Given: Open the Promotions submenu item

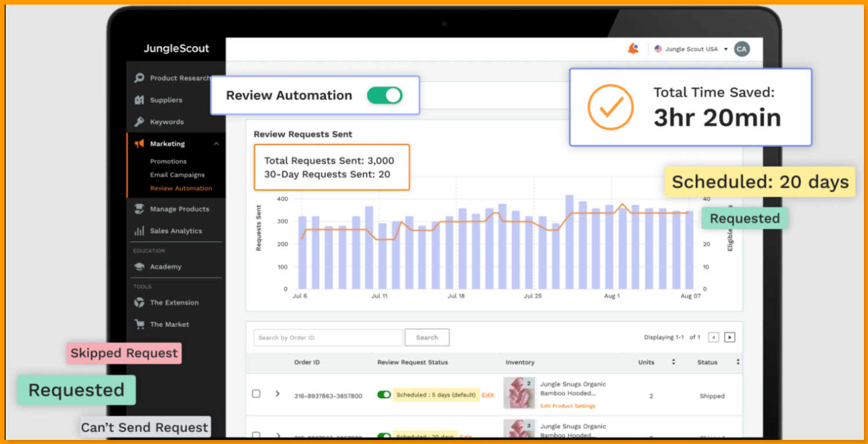Looking at the screenshot, I should click(x=168, y=162).
